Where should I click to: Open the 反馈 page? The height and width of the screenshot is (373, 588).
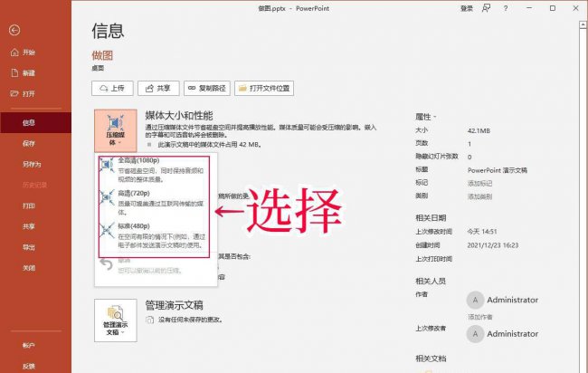click(x=29, y=366)
